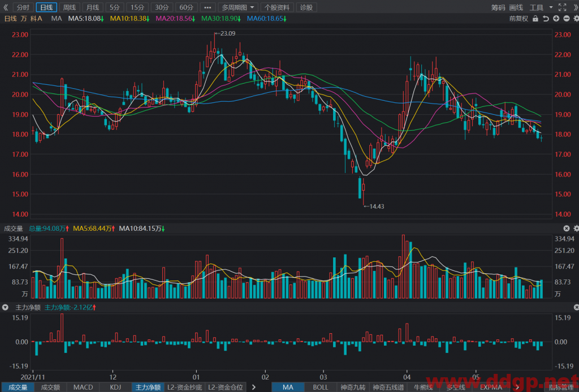Click 总量:94.08万 volume total

click(49, 229)
